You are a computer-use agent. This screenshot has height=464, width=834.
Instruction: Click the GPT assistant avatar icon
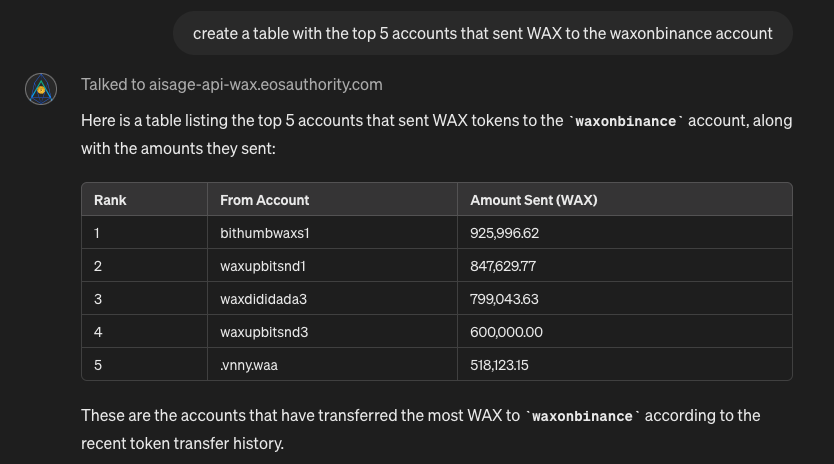(x=41, y=89)
